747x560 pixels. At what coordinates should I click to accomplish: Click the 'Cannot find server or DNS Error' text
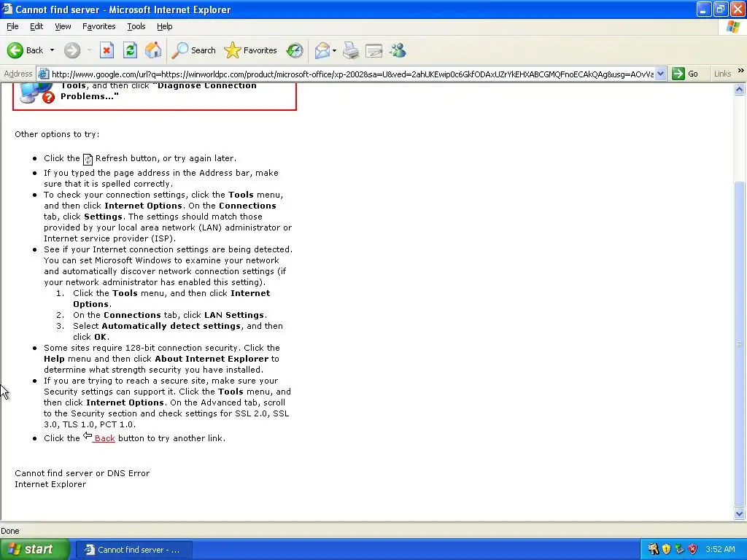click(x=82, y=473)
